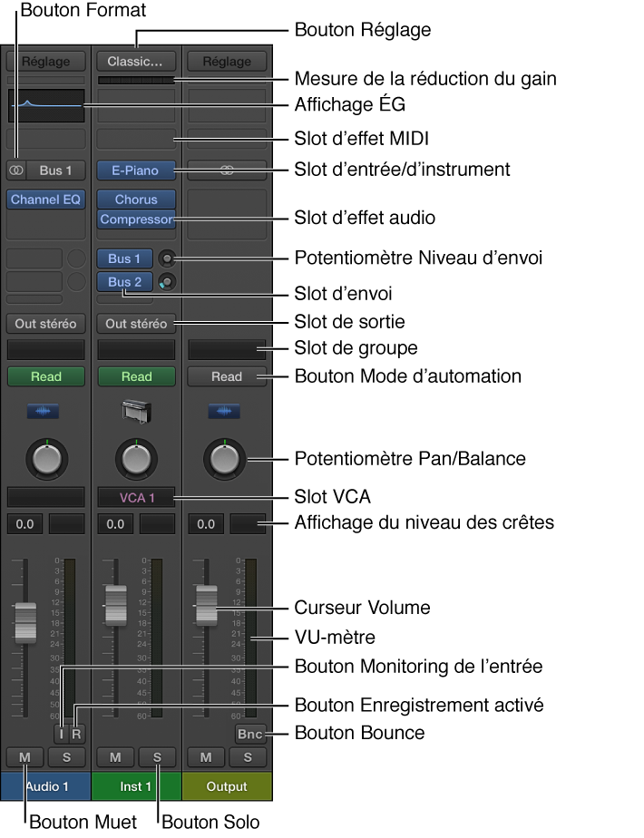Click the Bnc bounce button on Output
Viewport: 644px width, 838px height.
[250, 734]
